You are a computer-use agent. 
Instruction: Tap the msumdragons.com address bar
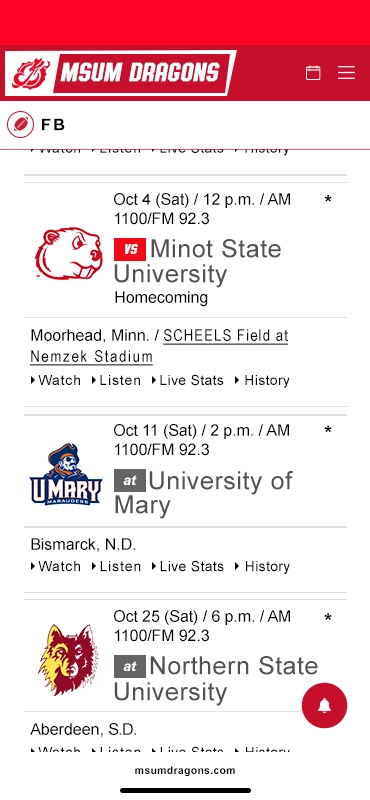[185, 770]
